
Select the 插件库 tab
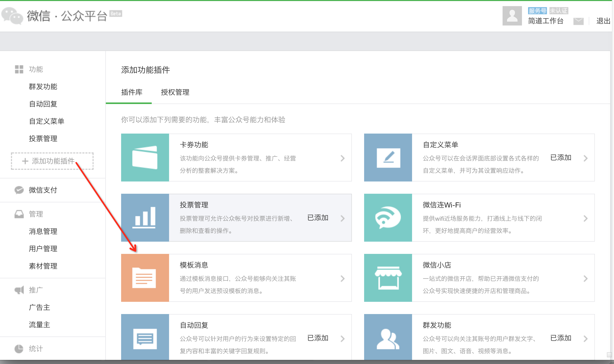132,92
